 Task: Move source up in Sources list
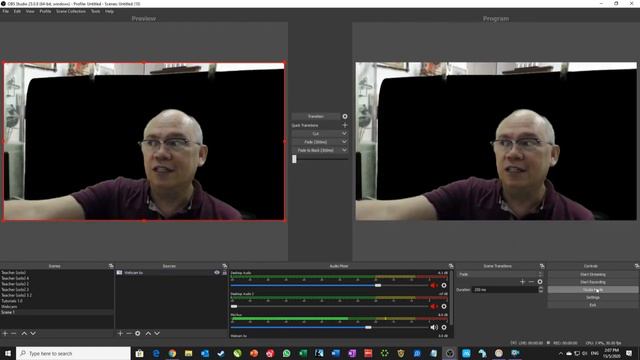148,333
